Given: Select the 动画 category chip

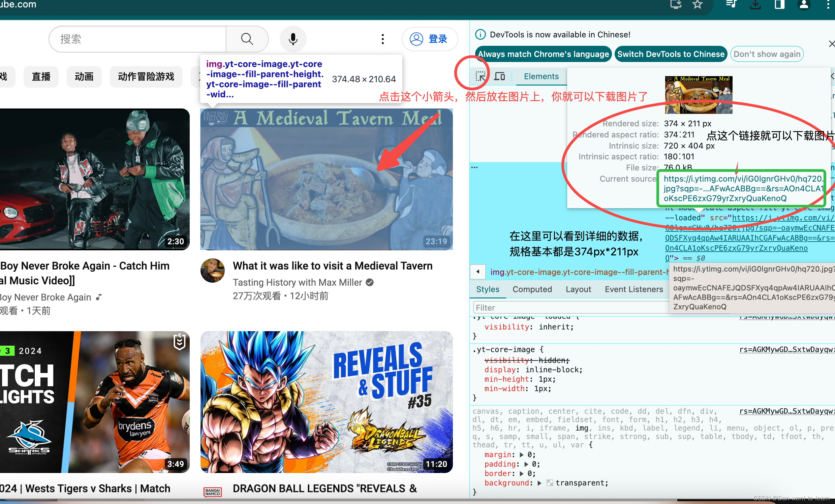Looking at the screenshot, I should (84, 77).
